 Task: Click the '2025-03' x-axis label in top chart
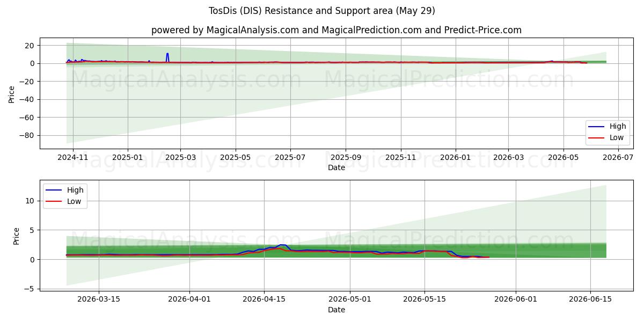pos(180,158)
